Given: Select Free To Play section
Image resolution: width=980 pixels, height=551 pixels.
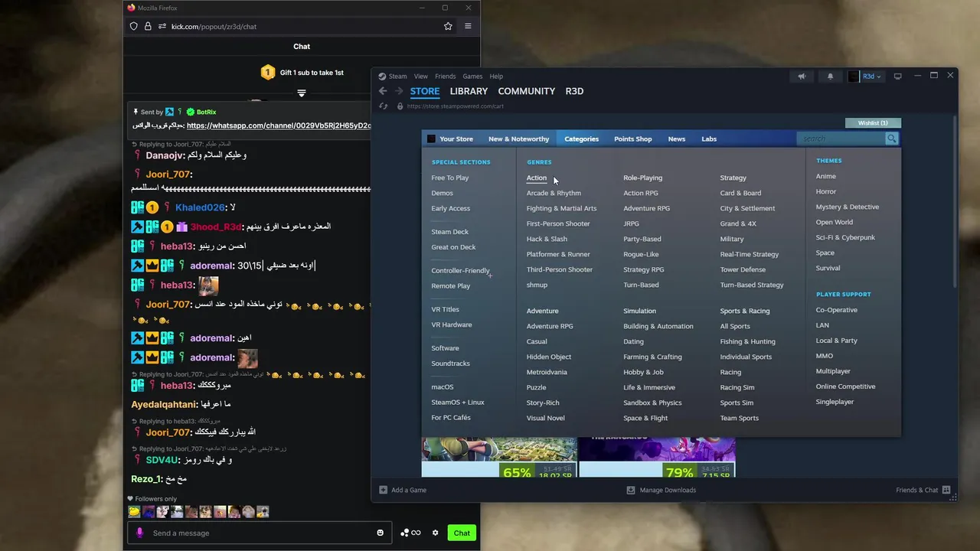Looking at the screenshot, I should coord(449,178).
